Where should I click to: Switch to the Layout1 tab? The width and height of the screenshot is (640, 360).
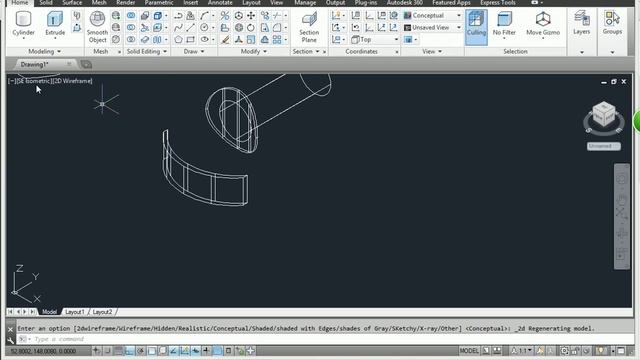coord(75,312)
